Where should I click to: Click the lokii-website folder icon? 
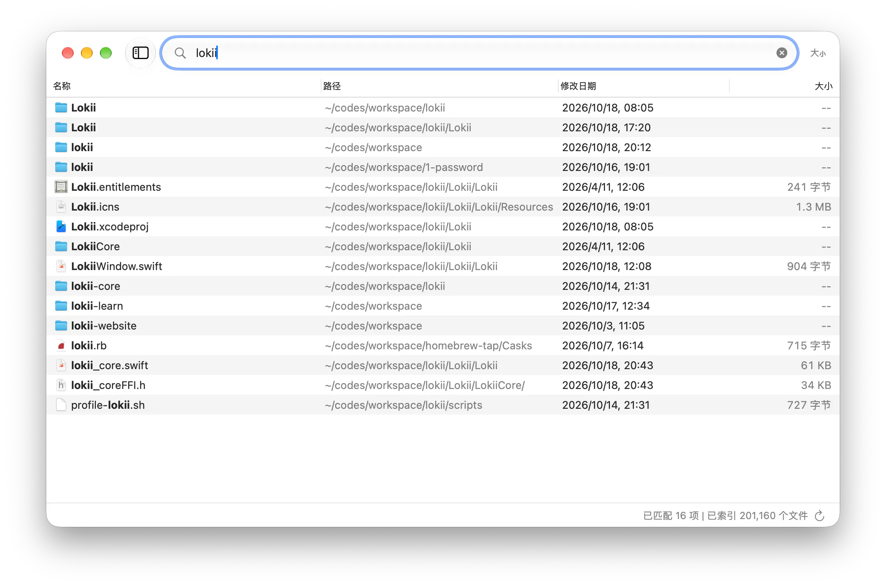tap(61, 326)
